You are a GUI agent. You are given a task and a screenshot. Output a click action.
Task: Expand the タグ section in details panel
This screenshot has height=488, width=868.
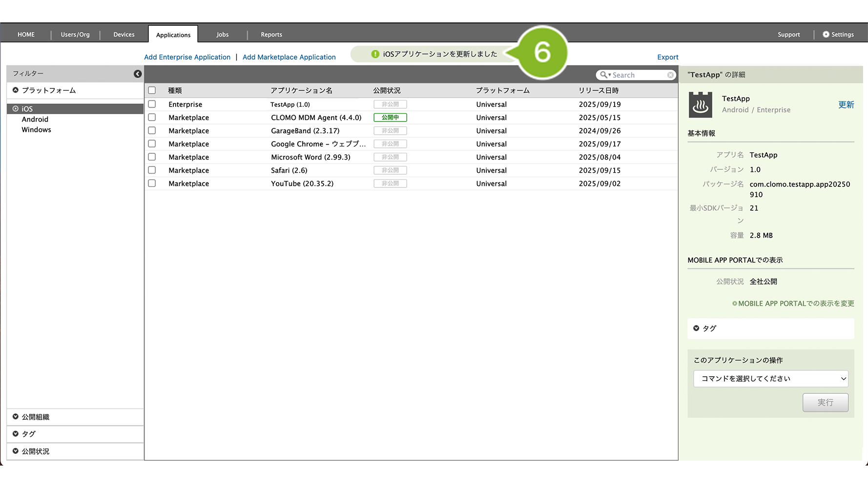point(696,328)
